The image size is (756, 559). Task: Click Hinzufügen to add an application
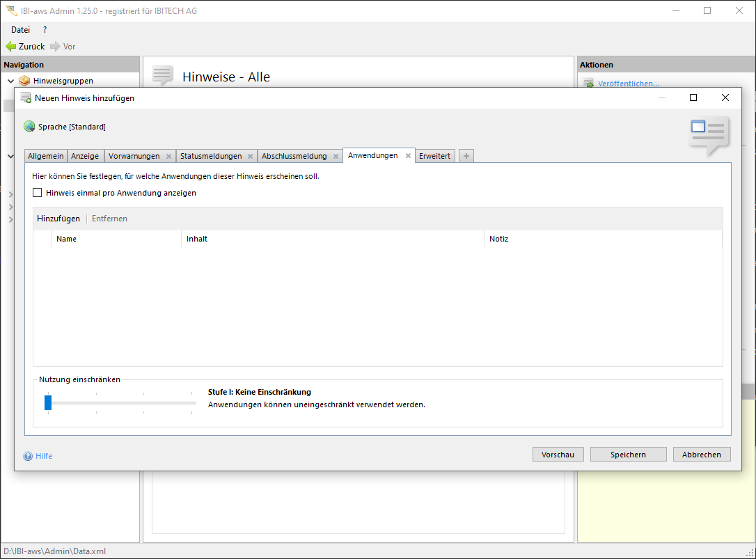pyautogui.click(x=58, y=219)
